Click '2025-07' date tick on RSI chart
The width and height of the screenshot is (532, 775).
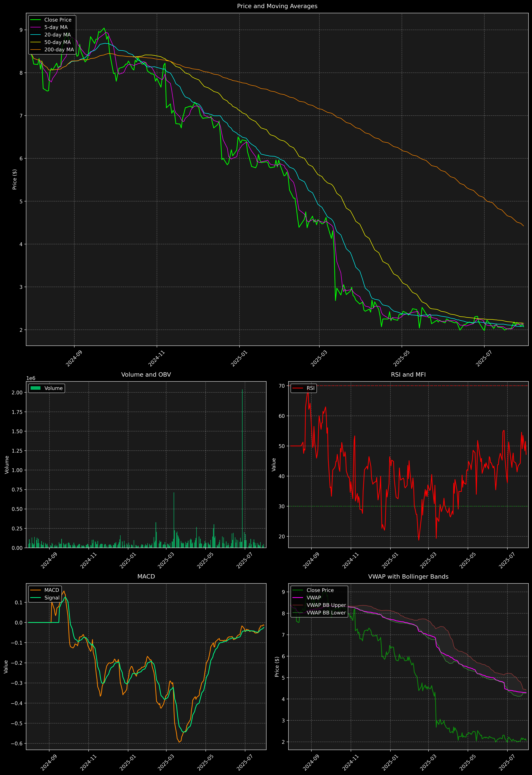507,561
